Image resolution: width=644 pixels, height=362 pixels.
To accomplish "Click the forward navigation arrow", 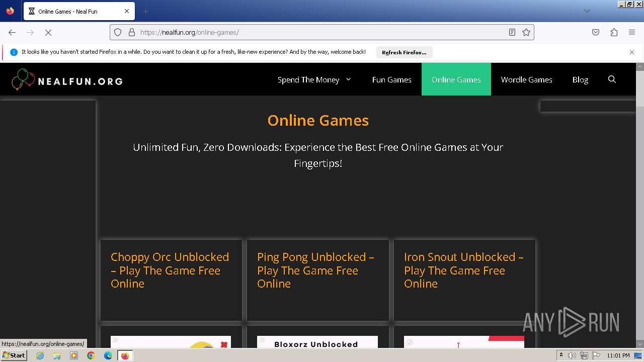I will pos(30,32).
